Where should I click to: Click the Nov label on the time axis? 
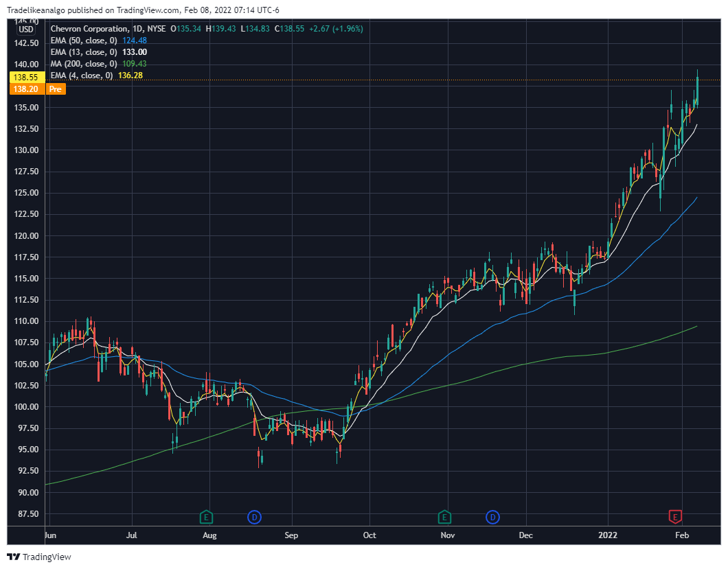coord(448,535)
